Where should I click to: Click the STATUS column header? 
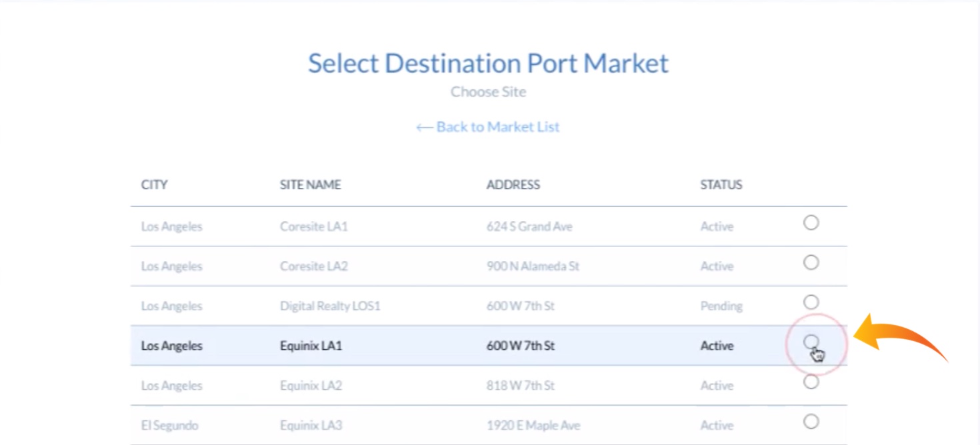(x=721, y=185)
